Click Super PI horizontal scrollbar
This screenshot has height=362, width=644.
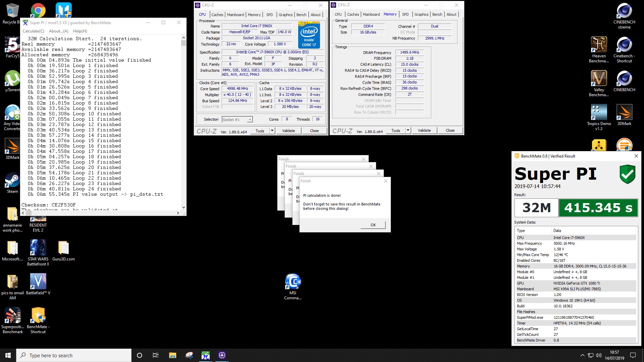(x=101, y=213)
